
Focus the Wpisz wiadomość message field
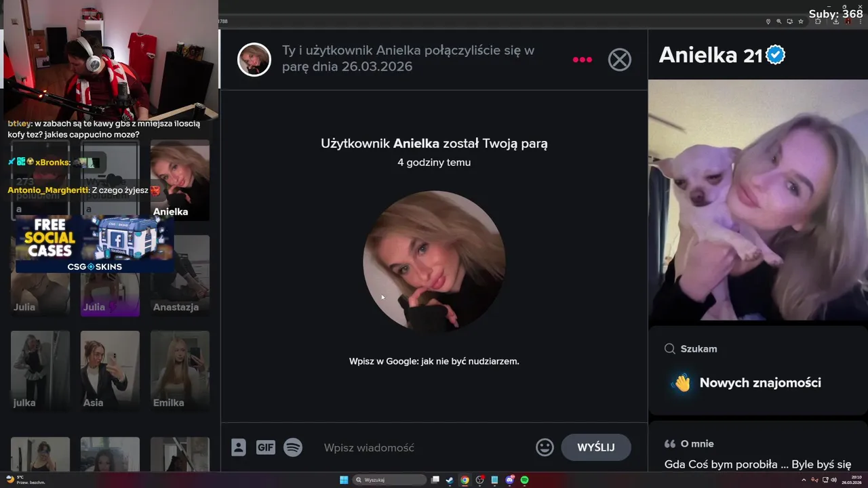click(x=424, y=447)
